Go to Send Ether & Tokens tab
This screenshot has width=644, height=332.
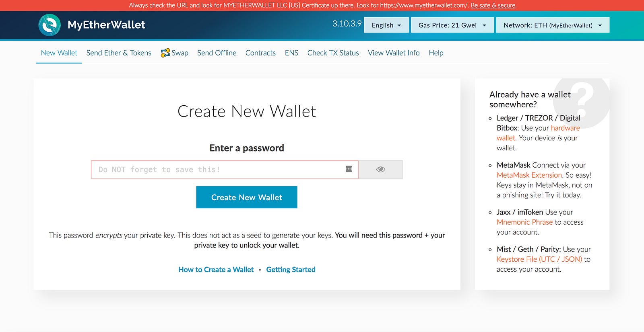coord(119,53)
